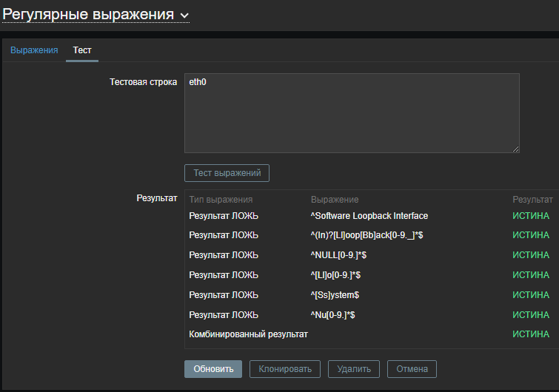Screen dimensions: 559x392
Task: Switch to the Выражения tab
Action: [x=34, y=50]
